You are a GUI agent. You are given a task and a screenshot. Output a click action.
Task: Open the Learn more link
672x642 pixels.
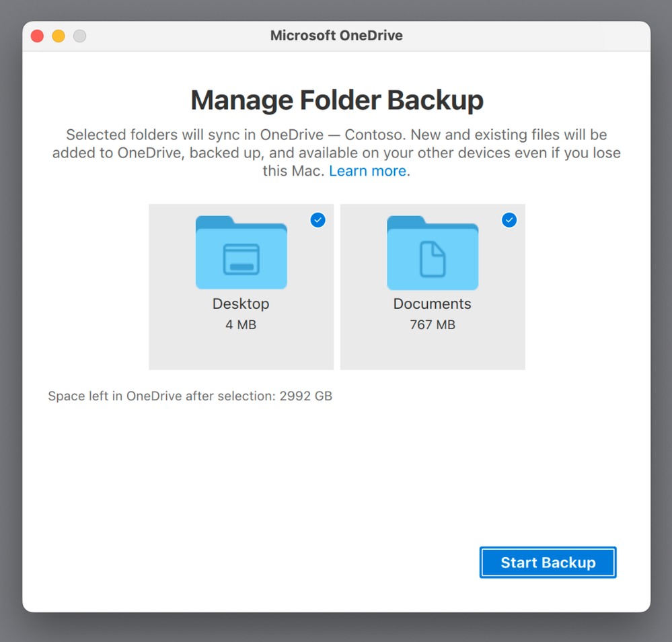tap(367, 171)
